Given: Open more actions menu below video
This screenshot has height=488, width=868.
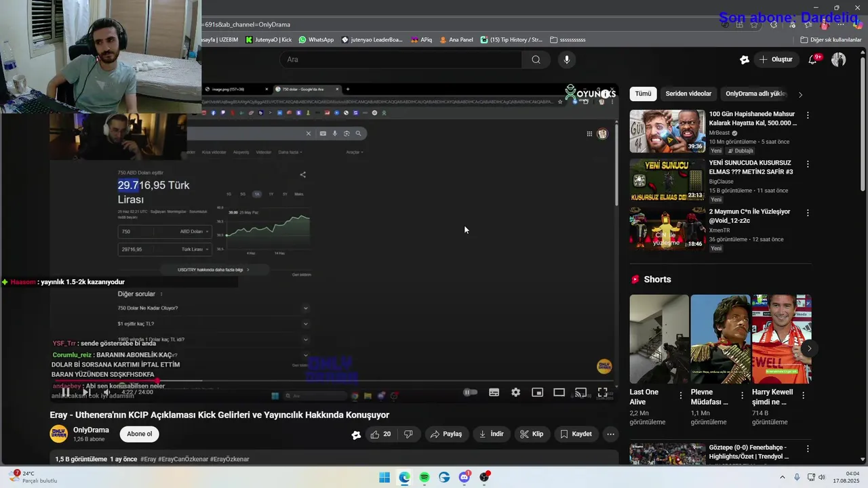Looking at the screenshot, I should (610, 434).
